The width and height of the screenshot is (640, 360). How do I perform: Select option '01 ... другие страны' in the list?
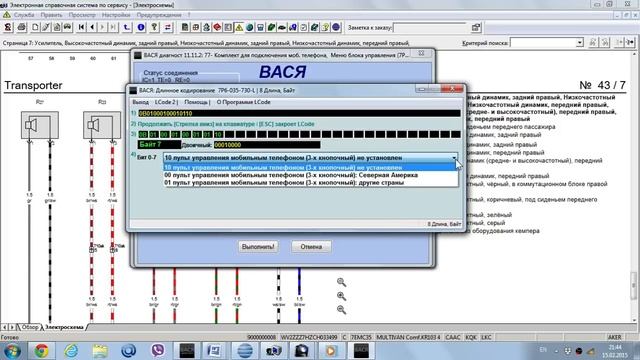(311, 183)
